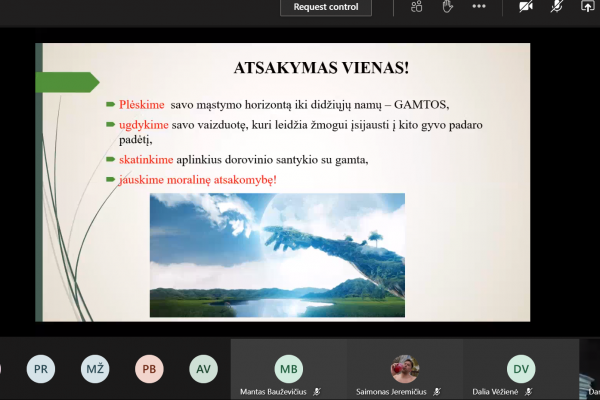The image size is (600, 400).
Task: Click the DV avatar of Dalia Vėžienė
Action: point(521,369)
